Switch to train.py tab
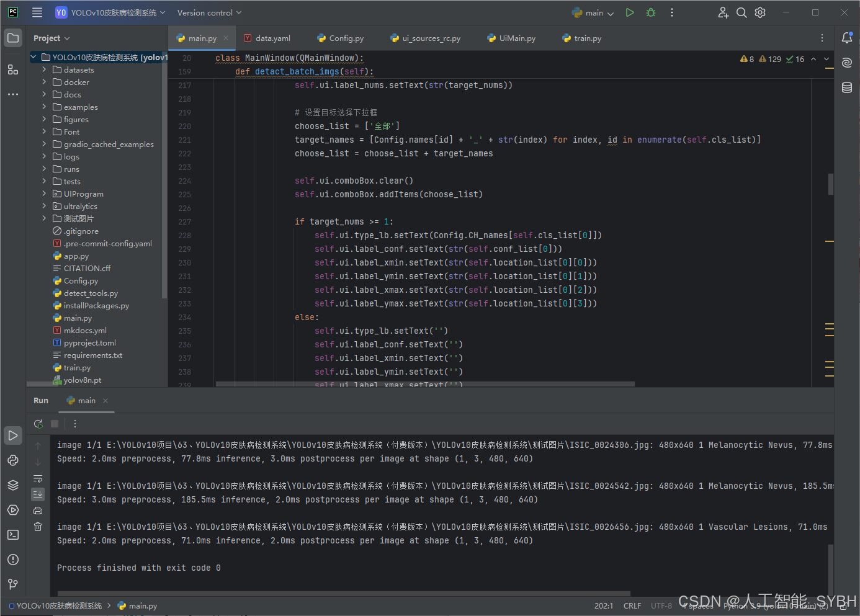This screenshot has height=616, width=860. (x=581, y=38)
